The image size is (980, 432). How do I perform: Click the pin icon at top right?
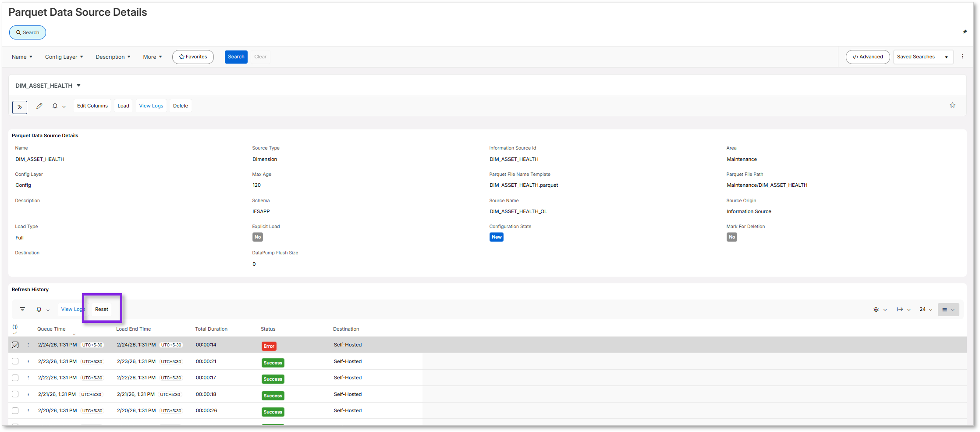point(964,32)
